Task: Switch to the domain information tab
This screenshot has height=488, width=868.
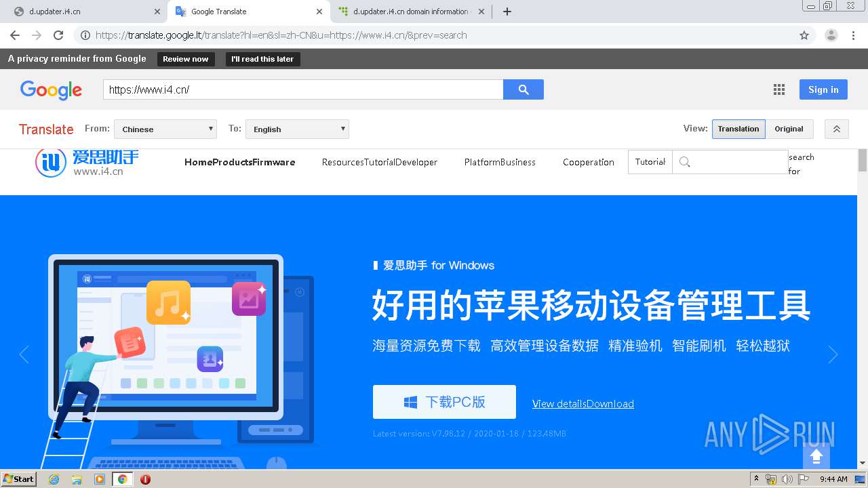Action: 412,12
